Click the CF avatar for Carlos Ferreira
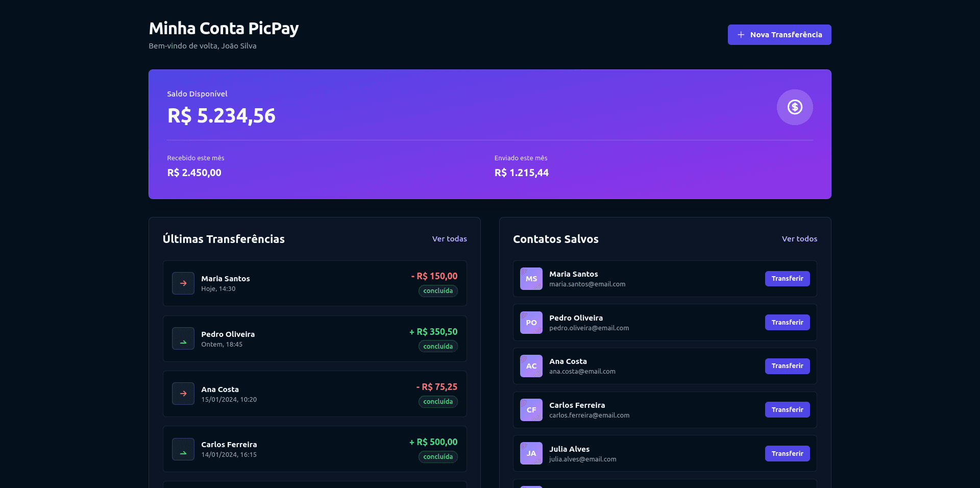980x488 pixels. point(531,410)
